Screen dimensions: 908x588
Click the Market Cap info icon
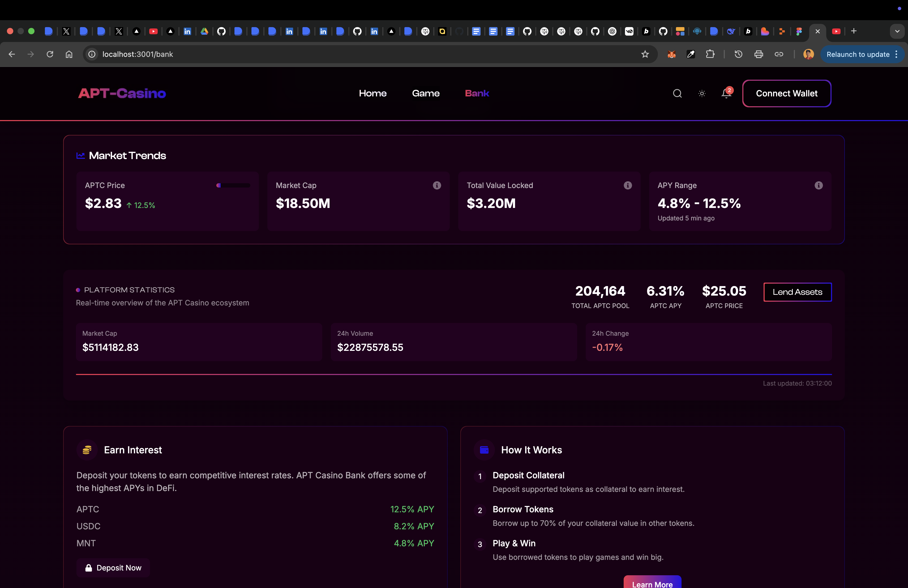[x=437, y=185]
